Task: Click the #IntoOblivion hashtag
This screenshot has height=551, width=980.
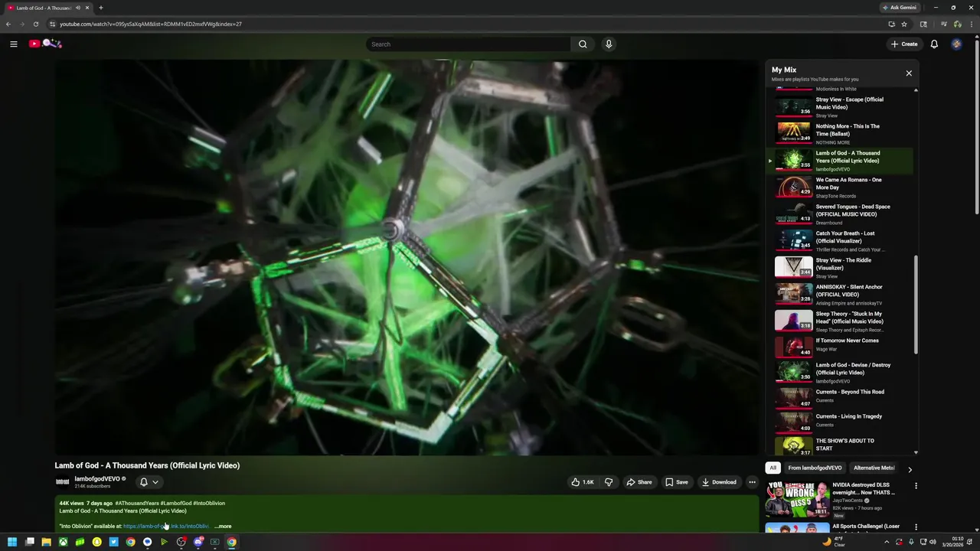Action: (x=209, y=504)
